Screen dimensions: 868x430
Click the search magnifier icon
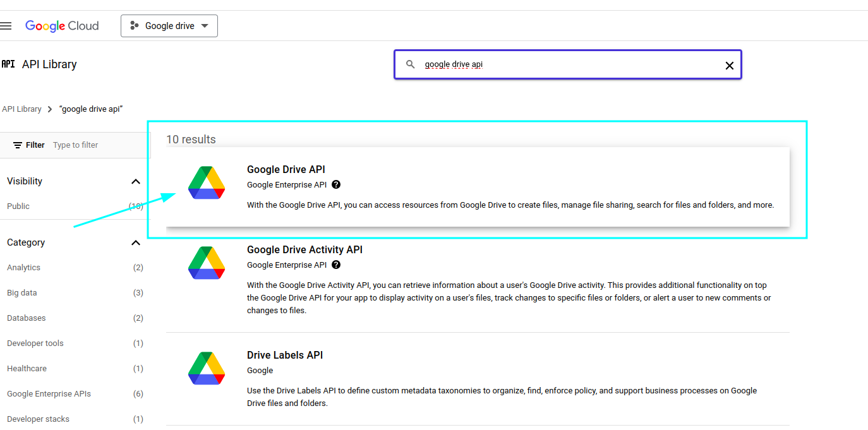pyautogui.click(x=411, y=64)
